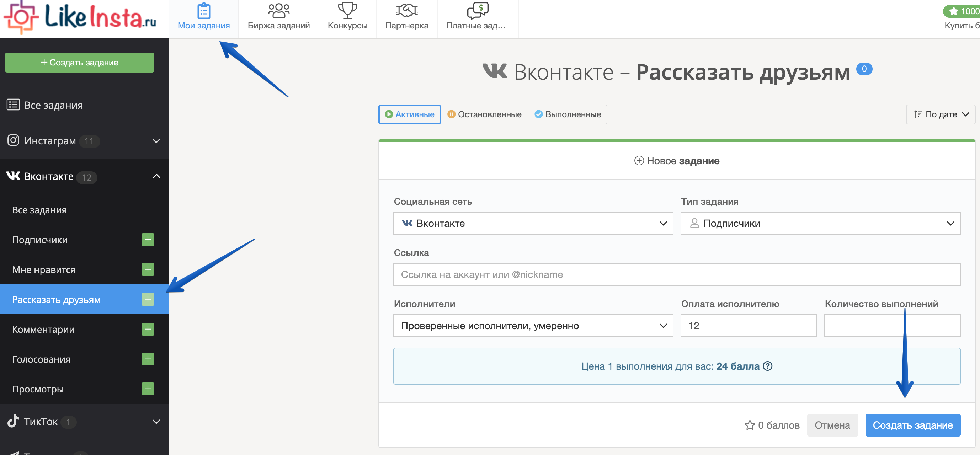The image size is (980, 455).
Task: Add a Рассказать друзьям task plus icon
Action: [148, 299]
